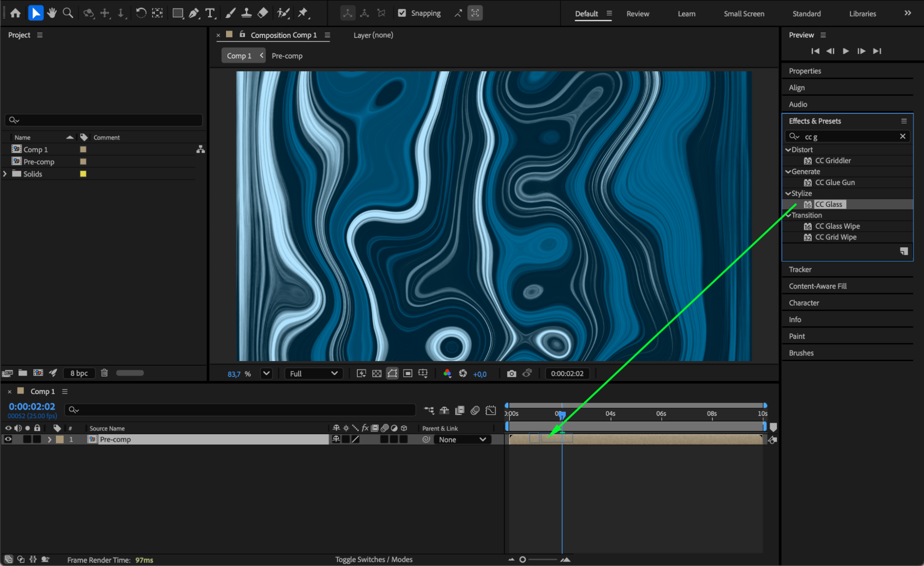The height and width of the screenshot is (566, 924).
Task: Select the Puppet Pin tool
Action: [x=303, y=13]
